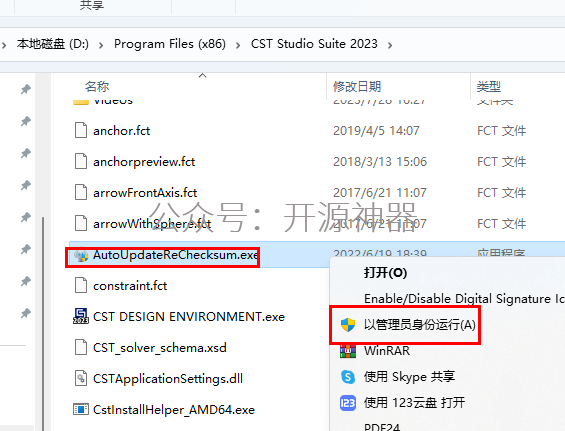Expand chevron after CST Studio Suite 2023

click(390, 45)
